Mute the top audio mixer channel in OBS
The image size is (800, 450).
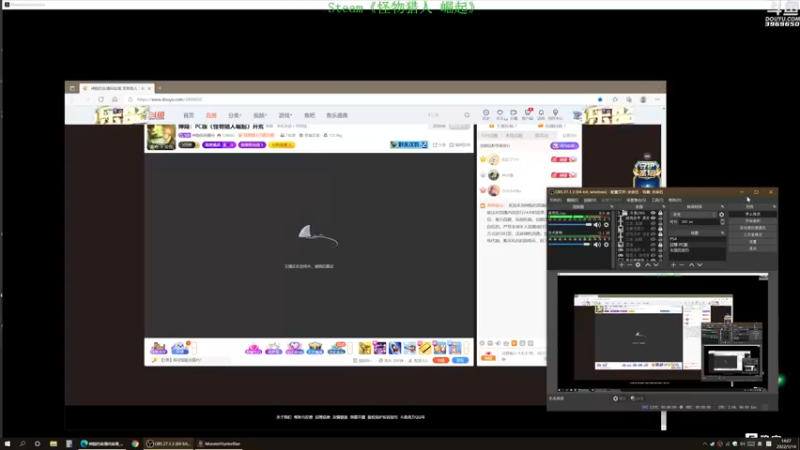(597, 225)
